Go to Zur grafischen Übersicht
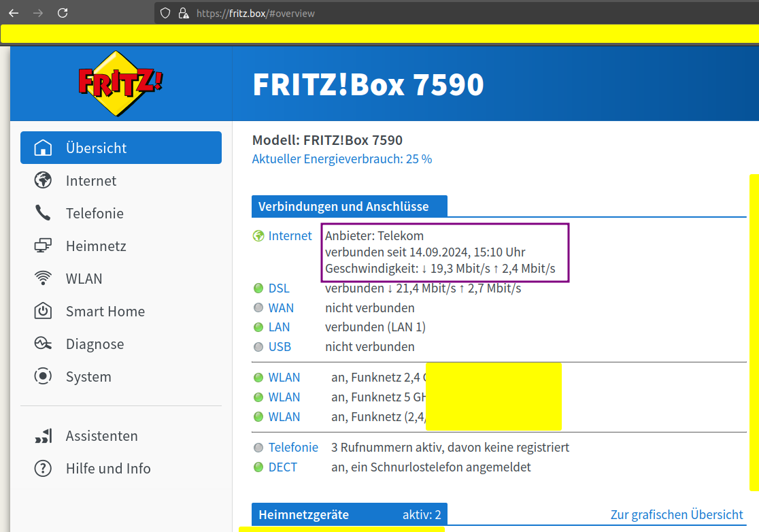This screenshot has height=532, width=759. tap(677, 514)
